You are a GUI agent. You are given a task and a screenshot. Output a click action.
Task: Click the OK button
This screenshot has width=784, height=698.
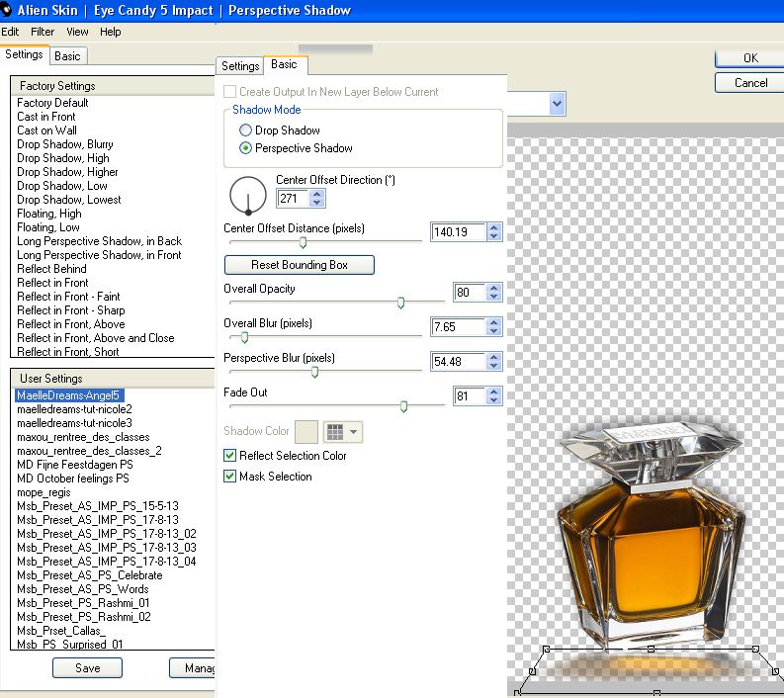(750, 58)
